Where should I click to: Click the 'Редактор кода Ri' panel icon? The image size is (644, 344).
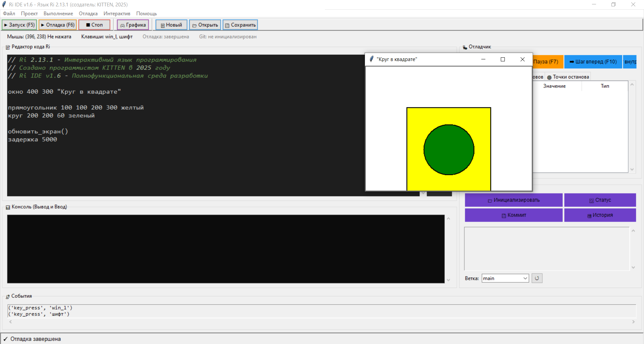[8, 47]
